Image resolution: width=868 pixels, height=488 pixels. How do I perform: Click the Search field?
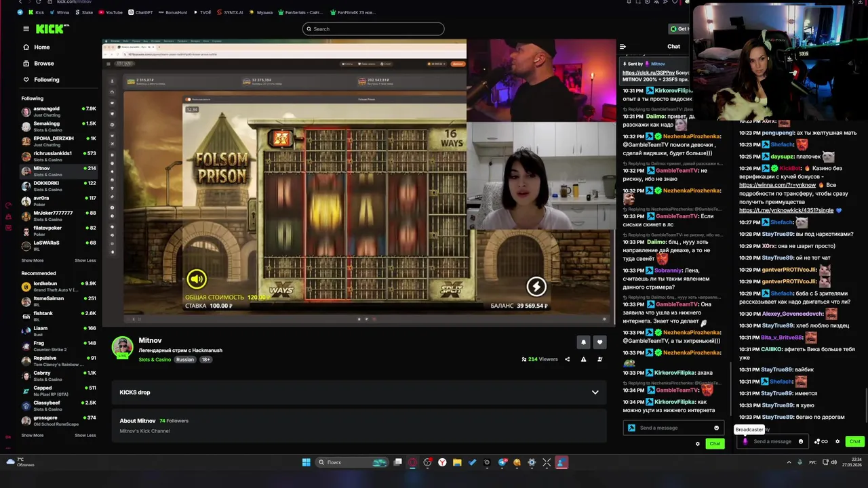pyautogui.click(x=373, y=28)
